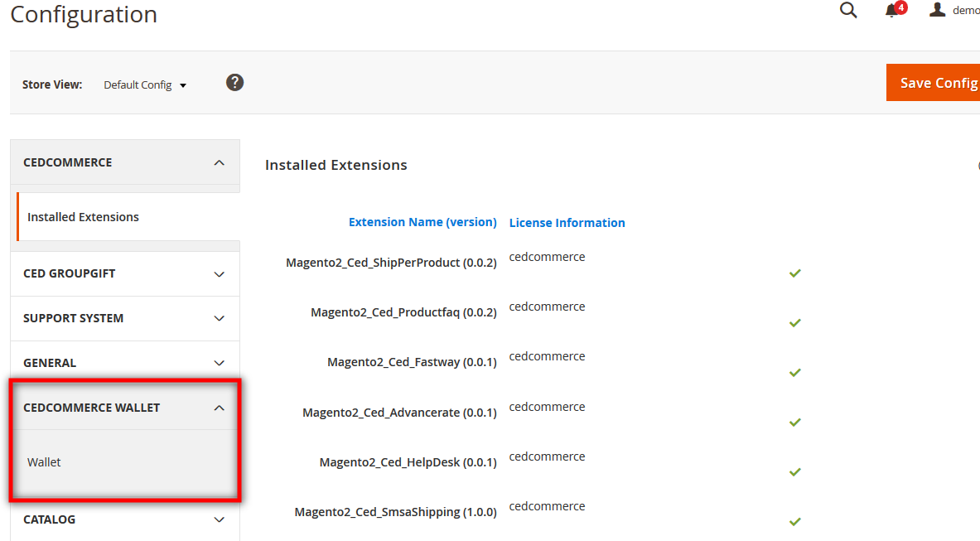Image resolution: width=980 pixels, height=541 pixels.
Task: Open the search magnifier icon
Action: pos(848,11)
